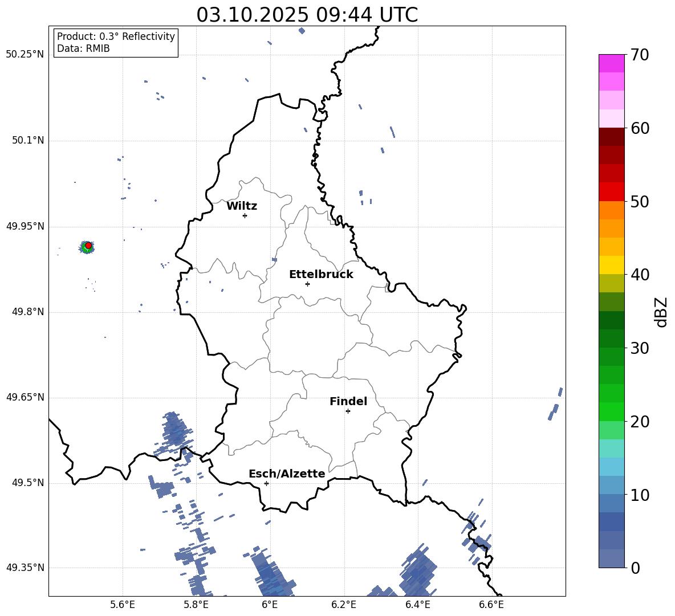Pick the orange swatch below 50 dBZ

click(x=612, y=210)
